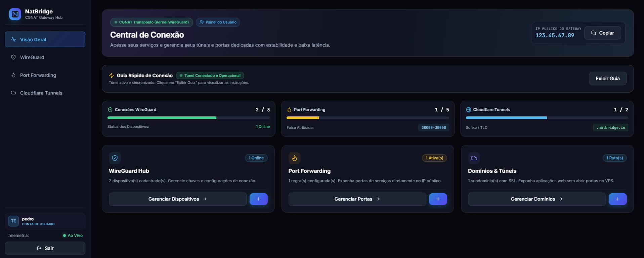644x258 pixels.
Task: Click the 1 Ativa(s) badge
Action: point(434,158)
